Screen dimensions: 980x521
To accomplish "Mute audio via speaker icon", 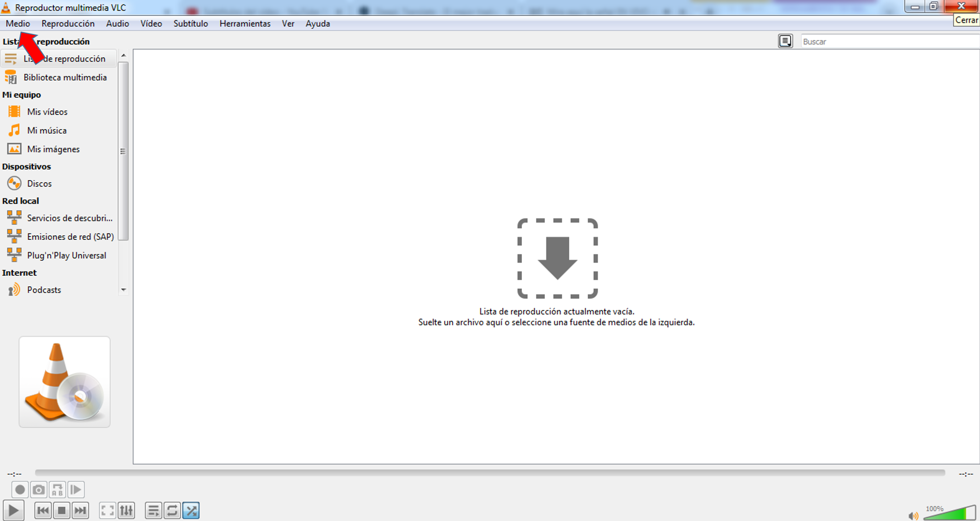I will click(x=913, y=515).
